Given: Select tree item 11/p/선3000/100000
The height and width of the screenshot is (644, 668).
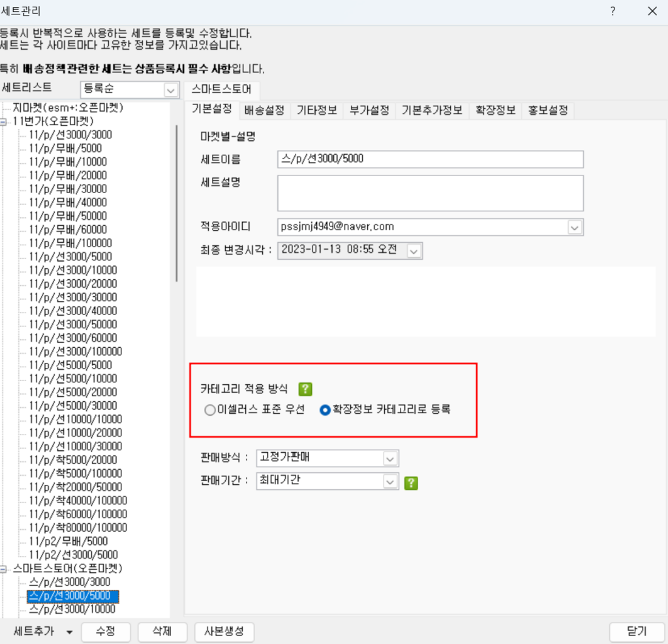Looking at the screenshot, I should pyautogui.click(x=76, y=352).
